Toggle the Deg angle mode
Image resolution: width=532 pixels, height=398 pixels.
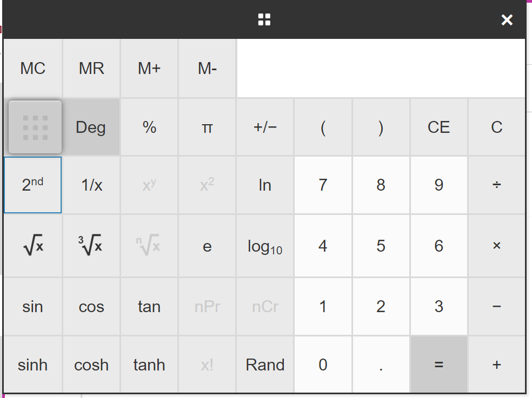91,127
